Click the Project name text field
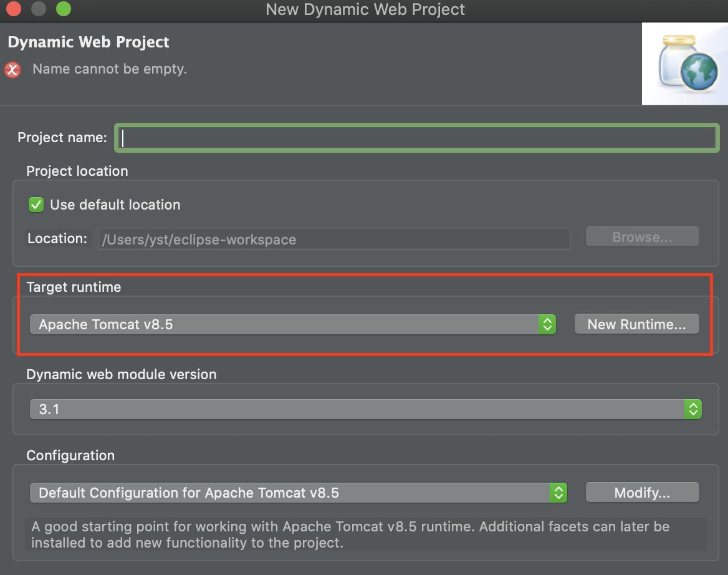The image size is (728, 575). (417, 138)
